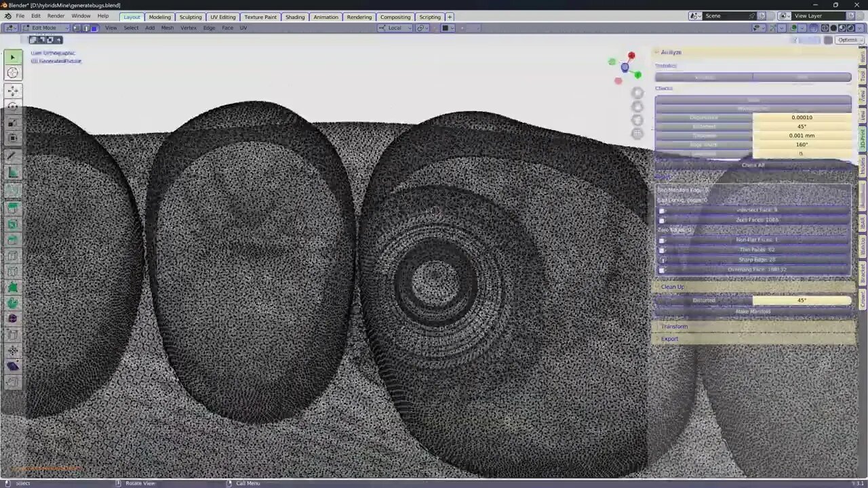Select material preview shading
Screen dimensions: 868x488
[x=842, y=28]
